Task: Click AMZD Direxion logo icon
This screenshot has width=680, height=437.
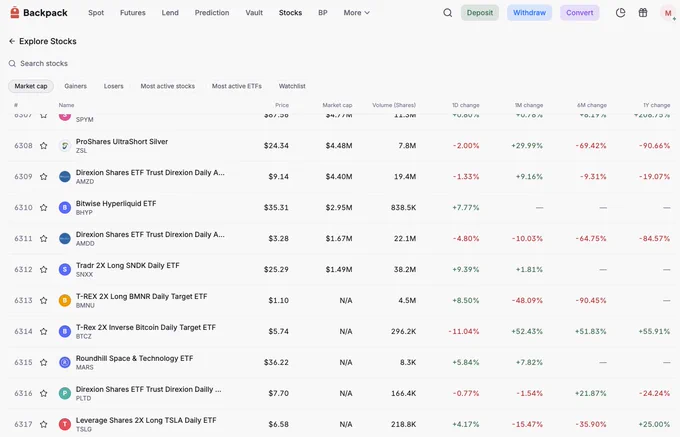Action: click(x=65, y=176)
